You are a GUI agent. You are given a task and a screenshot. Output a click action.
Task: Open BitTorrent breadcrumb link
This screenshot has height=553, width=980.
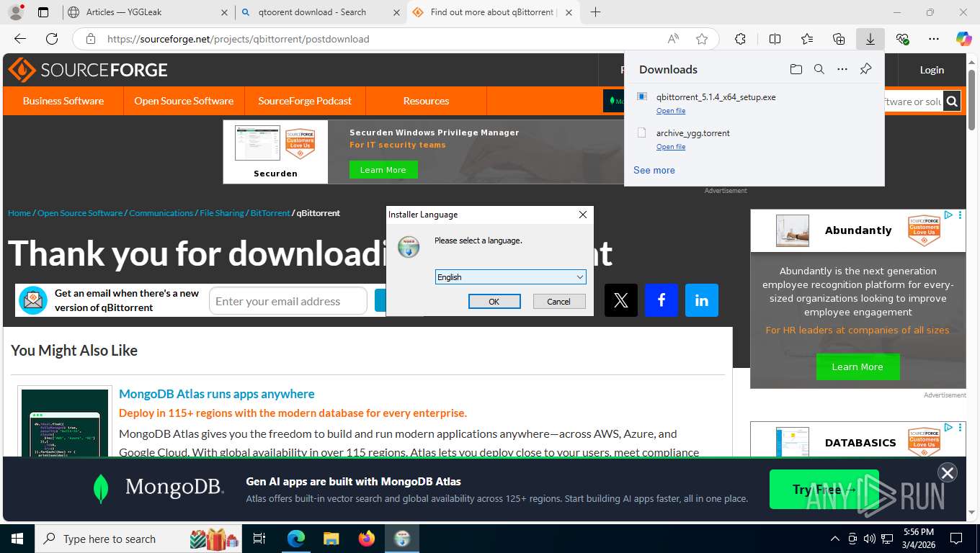tap(270, 213)
